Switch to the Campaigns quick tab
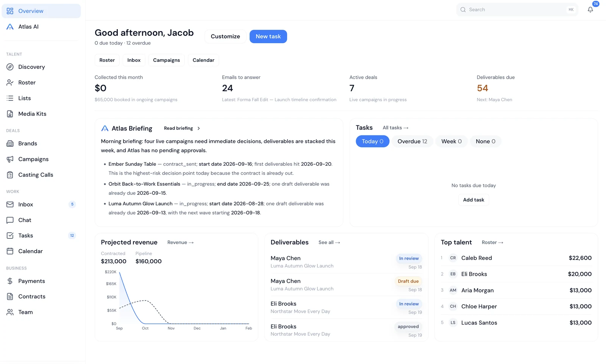606x364 pixels. pos(167,60)
